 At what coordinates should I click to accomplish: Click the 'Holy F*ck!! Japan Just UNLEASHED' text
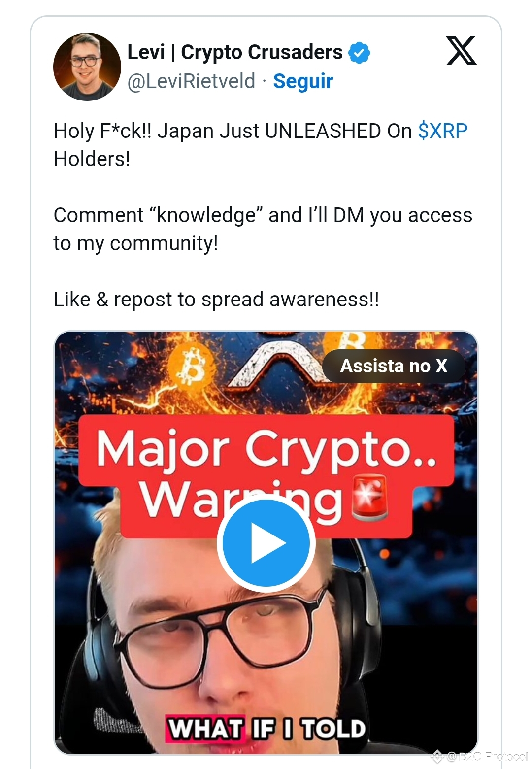coord(233,131)
